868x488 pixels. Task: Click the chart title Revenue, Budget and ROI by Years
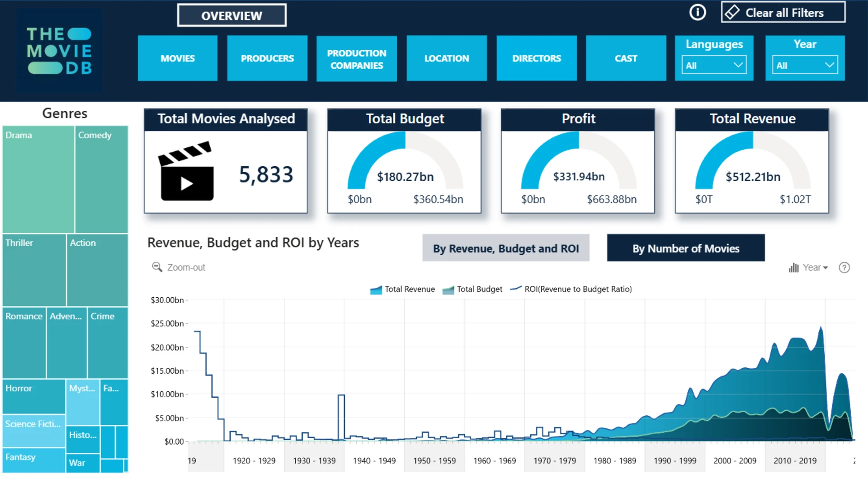pyautogui.click(x=253, y=243)
